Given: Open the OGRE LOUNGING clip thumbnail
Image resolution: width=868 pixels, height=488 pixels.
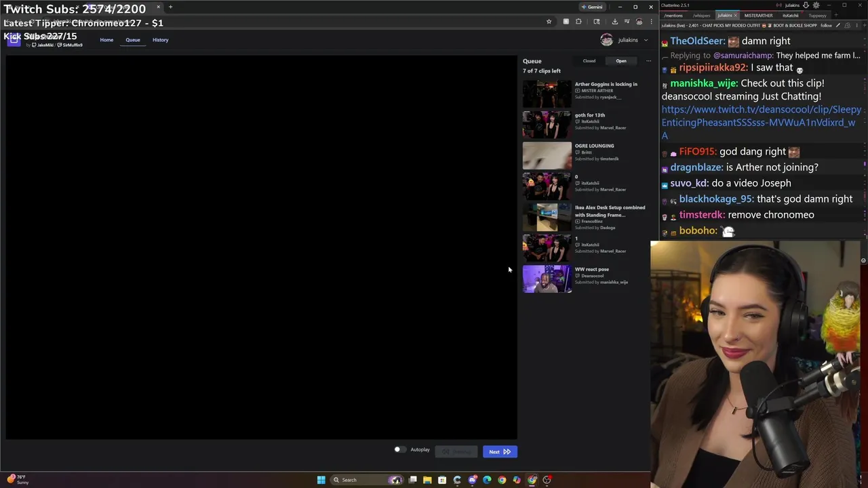Looking at the screenshot, I should (x=547, y=155).
